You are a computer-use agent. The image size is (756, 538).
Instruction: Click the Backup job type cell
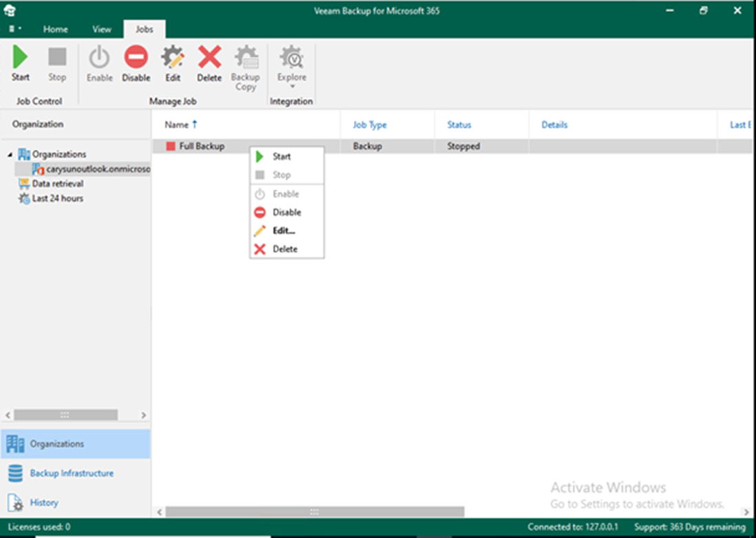368,146
